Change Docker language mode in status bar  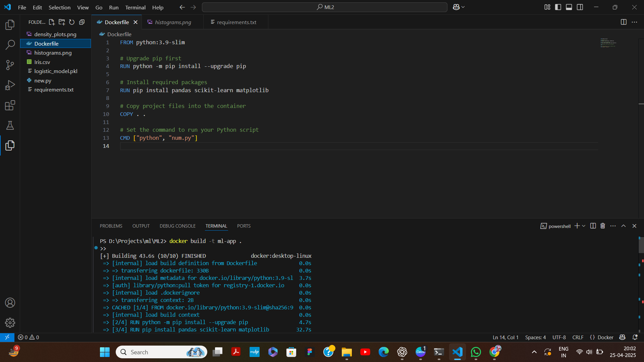coord(605,337)
